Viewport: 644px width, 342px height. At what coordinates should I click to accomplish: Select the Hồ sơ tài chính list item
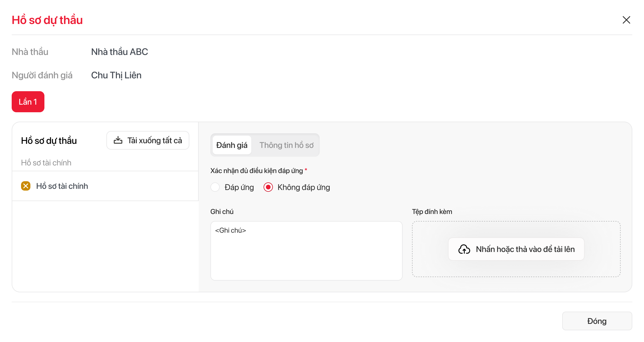click(62, 186)
